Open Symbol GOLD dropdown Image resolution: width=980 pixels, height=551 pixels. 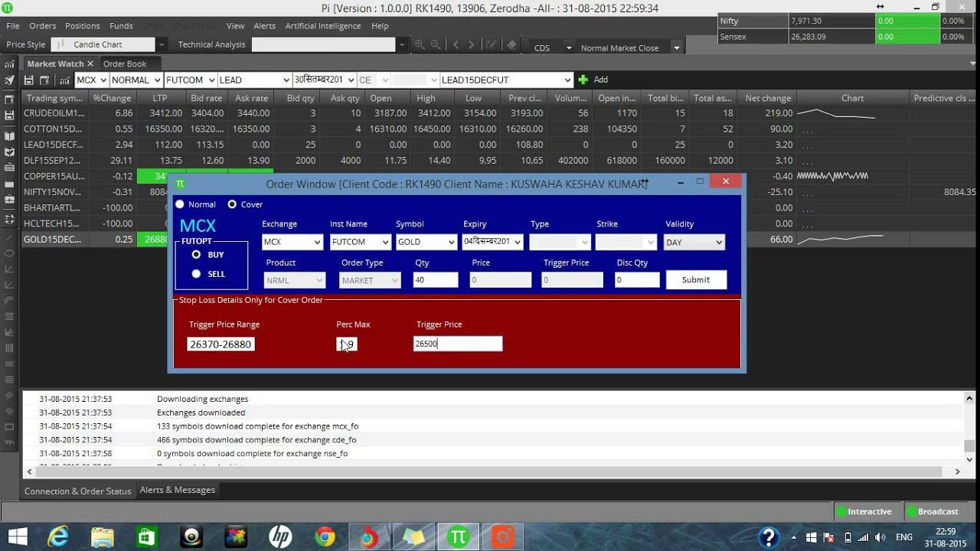pos(426,242)
